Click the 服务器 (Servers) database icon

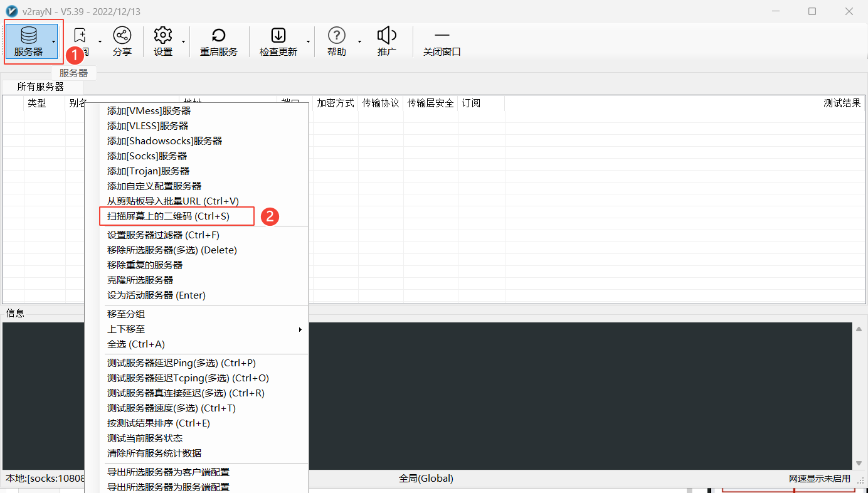tap(28, 36)
